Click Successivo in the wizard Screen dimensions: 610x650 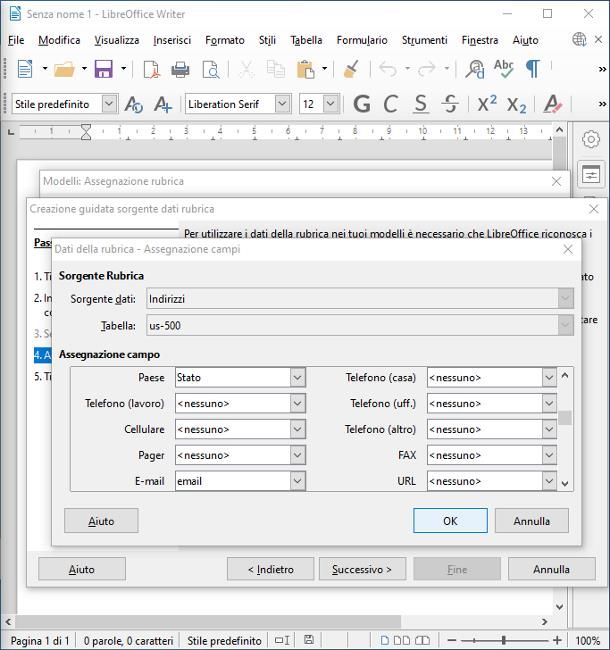tap(362, 569)
